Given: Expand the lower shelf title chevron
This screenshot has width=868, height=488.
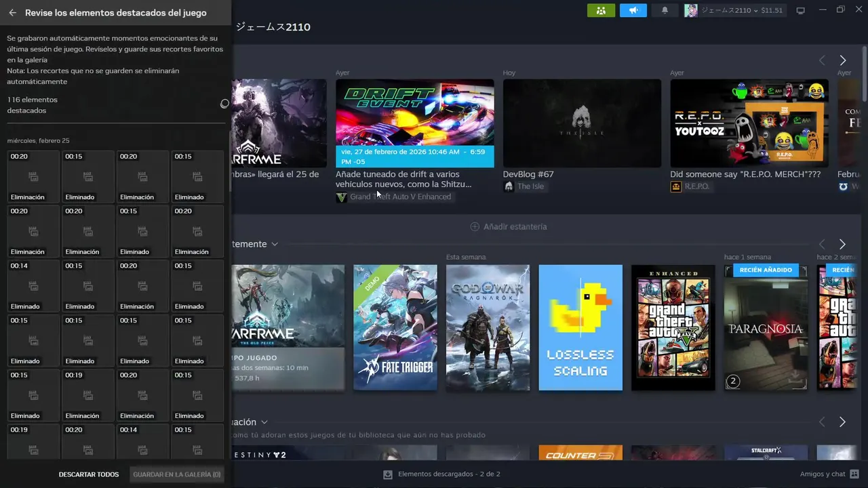Looking at the screenshot, I should 264,422.
